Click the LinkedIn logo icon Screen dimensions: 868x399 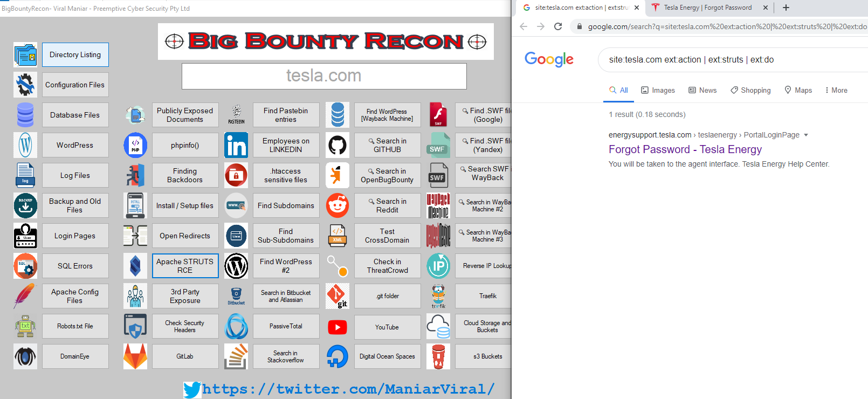tap(236, 145)
